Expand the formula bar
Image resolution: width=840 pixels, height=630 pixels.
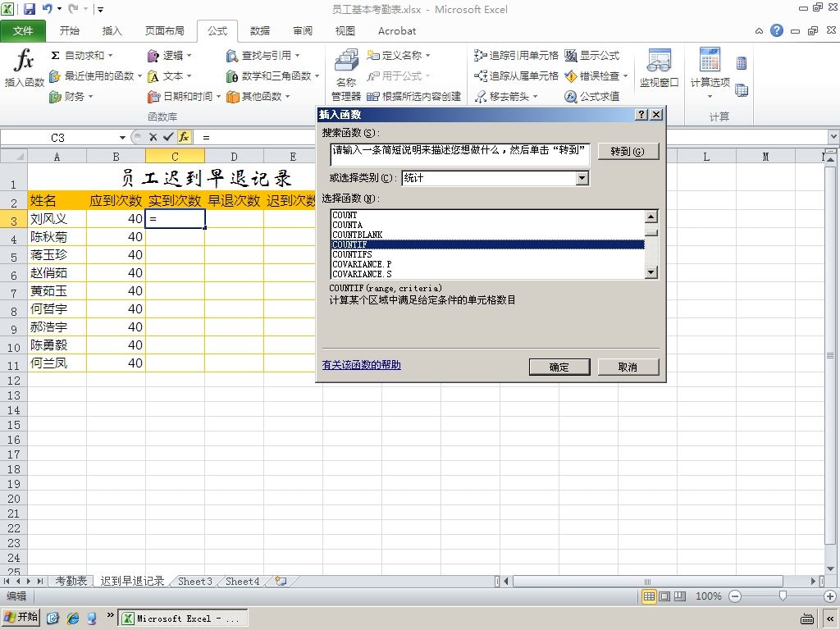coord(833,137)
